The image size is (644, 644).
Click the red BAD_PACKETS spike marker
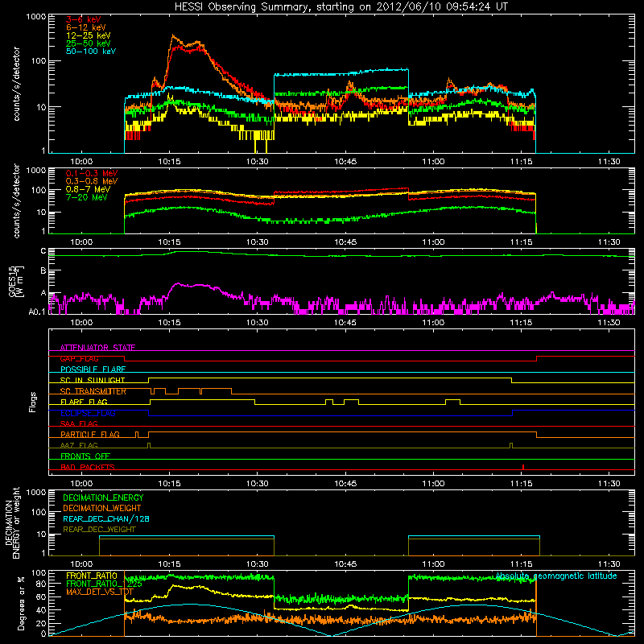point(522,467)
